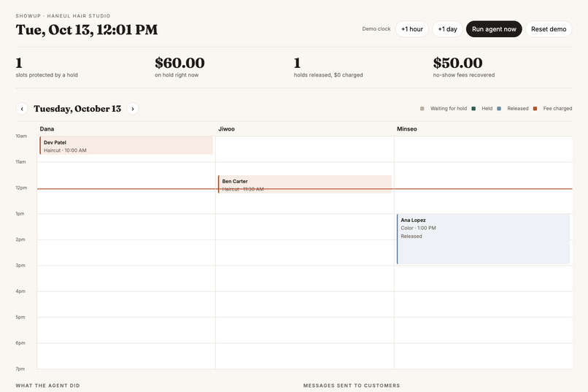Click 'slots protected by a hold' label
The height and width of the screenshot is (392, 588).
pyautogui.click(x=47, y=75)
